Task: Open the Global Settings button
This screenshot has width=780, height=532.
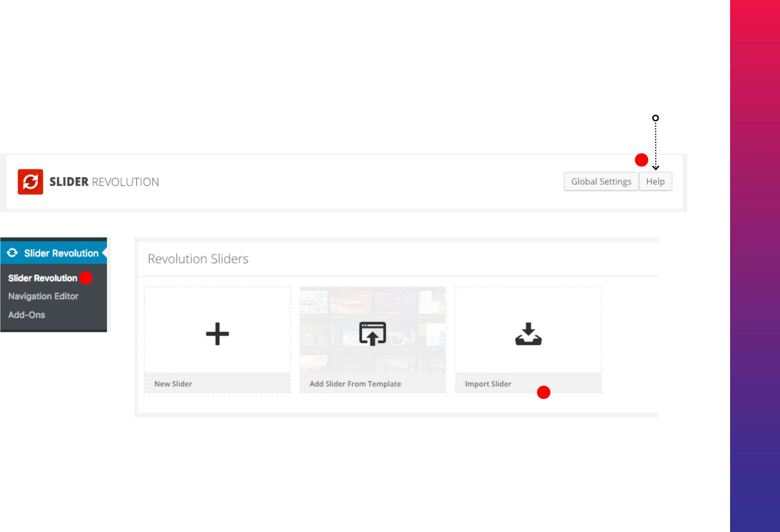Action: coord(601,182)
